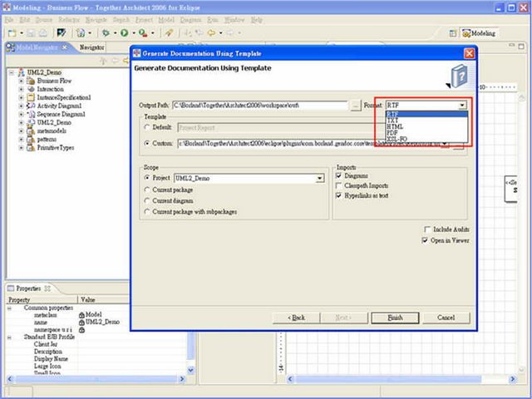Image resolution: width=532 pixels, height=399 pixels.
Task: Click the Properties view icon in its tab
Action: tap(11, 288)
